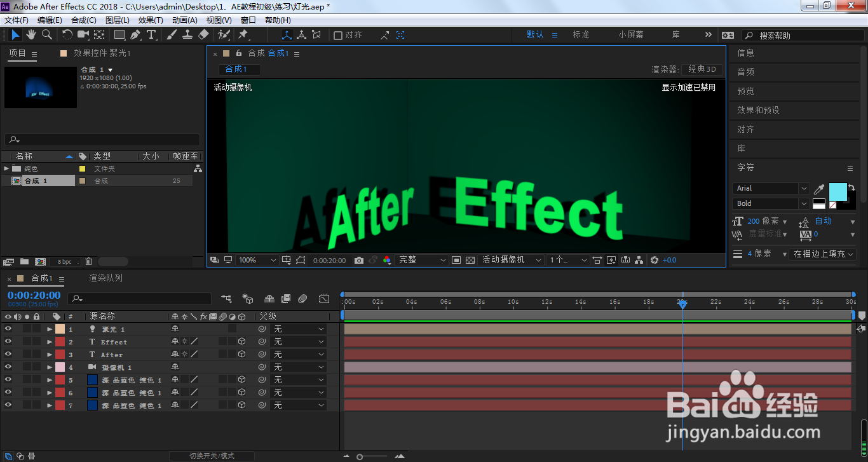Switch to the 渲染队列 tab
Screen dimensions: 868x462
pos(106,278)
